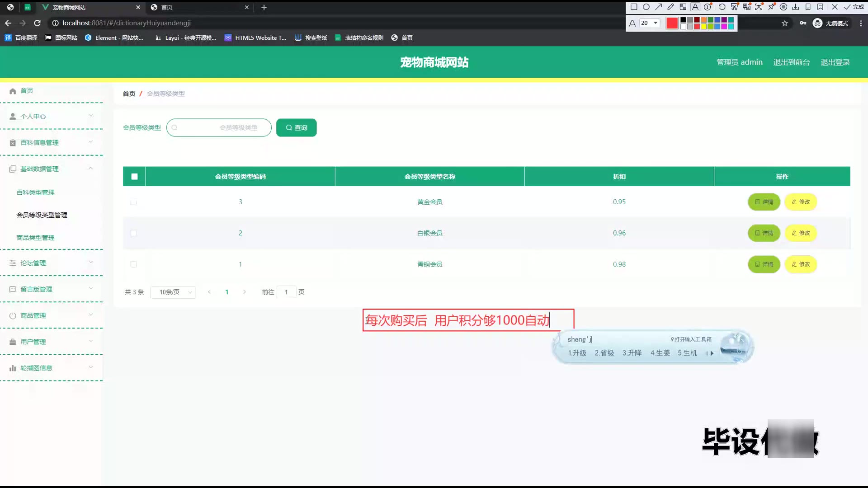
Task: Switch to the second 首页 browser tab
Action: (x=199, y=7)
